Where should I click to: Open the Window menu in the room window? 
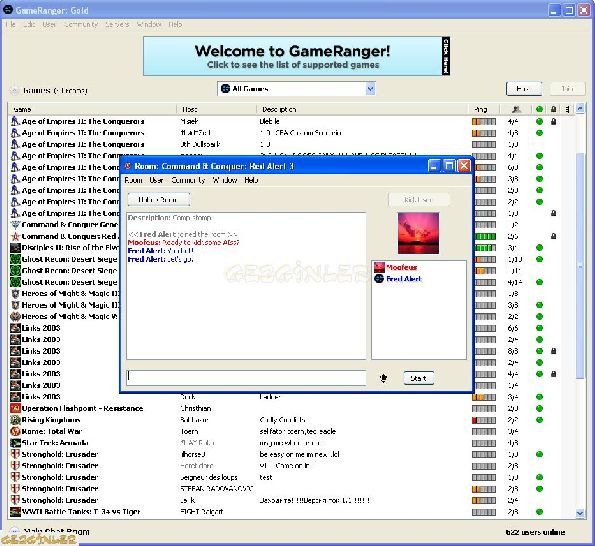225,180
